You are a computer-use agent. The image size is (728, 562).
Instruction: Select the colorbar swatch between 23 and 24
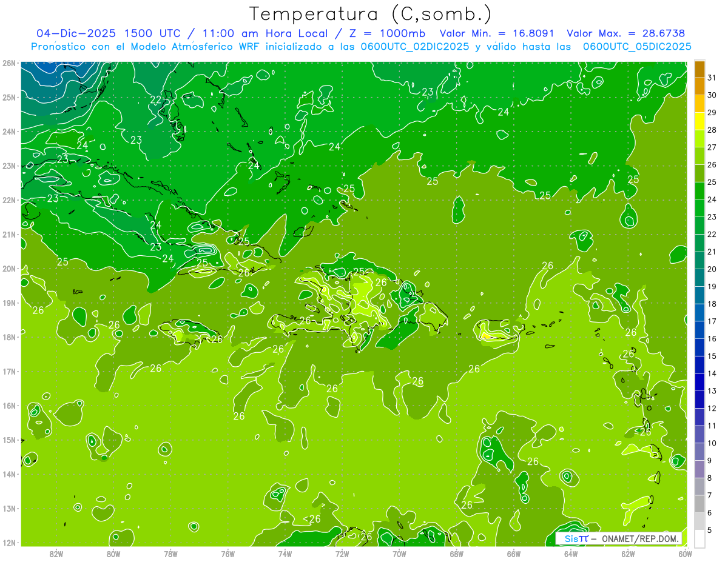coord(699,208)
